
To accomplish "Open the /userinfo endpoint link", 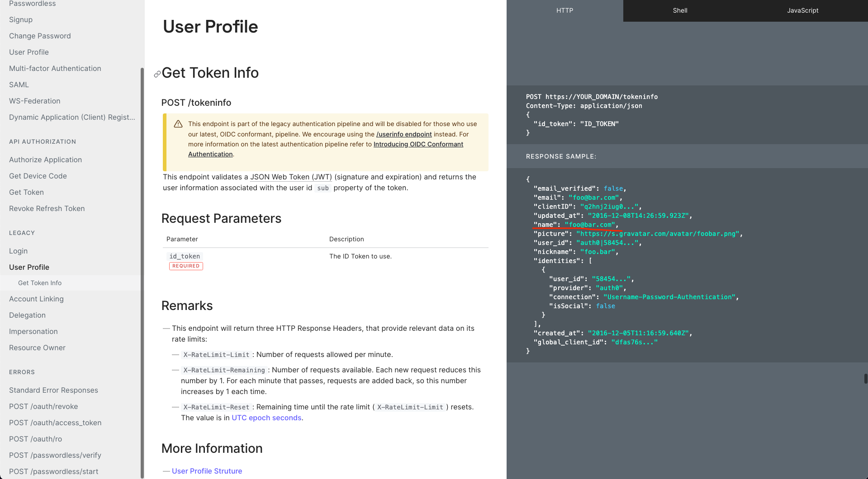I will click(x=404, y=134).
